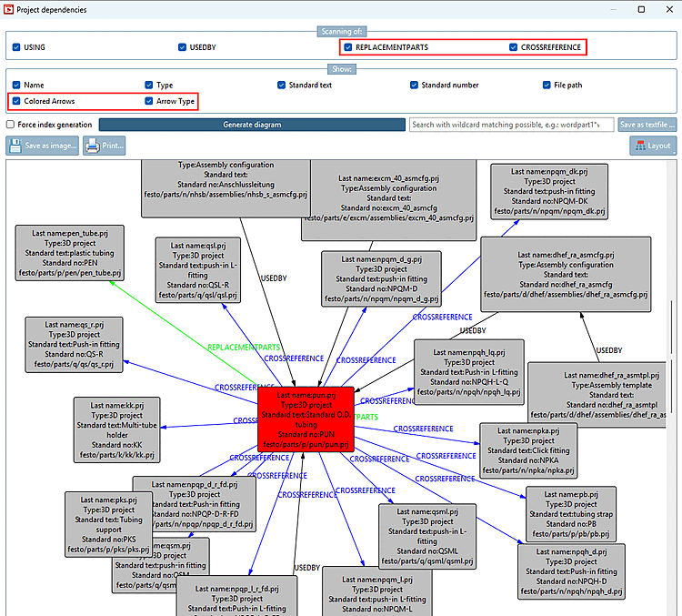Disable the Type display checkbox
This screenshot has height=616, width=682.
tap(149, 85)
